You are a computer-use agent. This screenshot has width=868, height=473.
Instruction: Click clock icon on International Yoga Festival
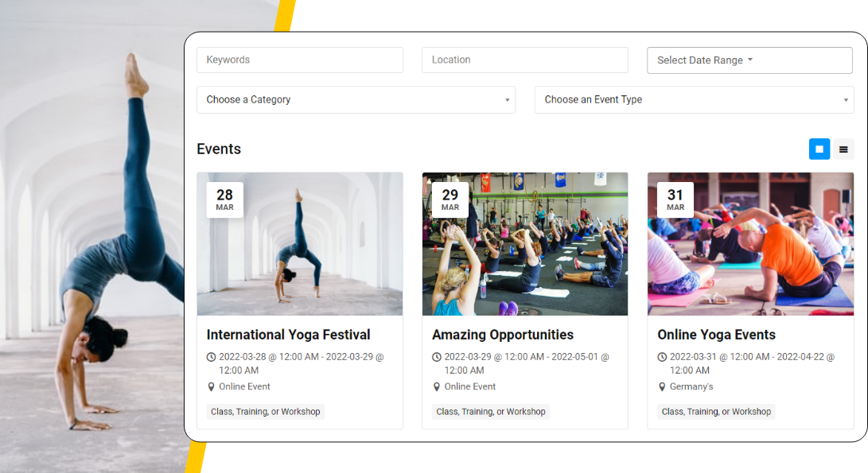pyautogui.click(x=211, y=358)
